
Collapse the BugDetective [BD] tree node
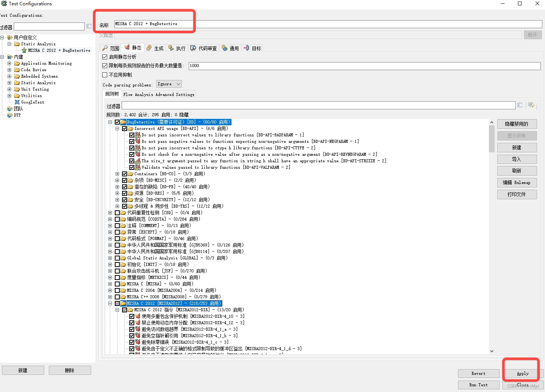110,122
